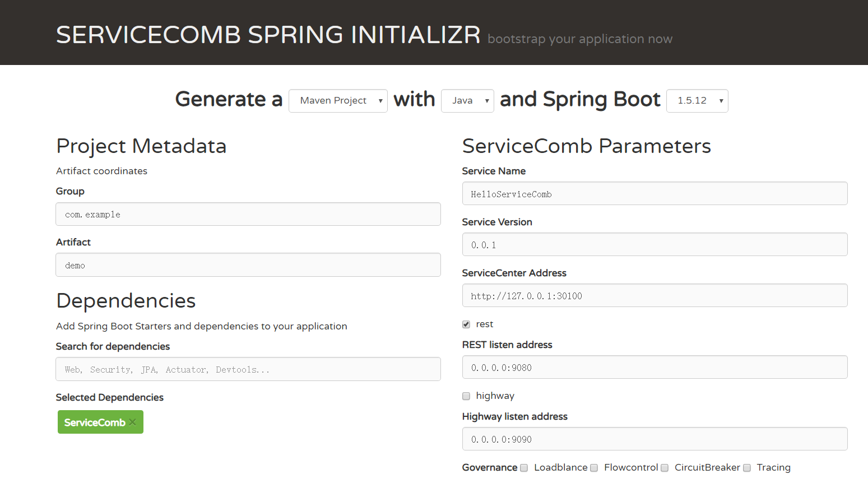868x497 pixels.
Task: Edit the ServiceCenter Address field
Action: click(x=655, y=296)
